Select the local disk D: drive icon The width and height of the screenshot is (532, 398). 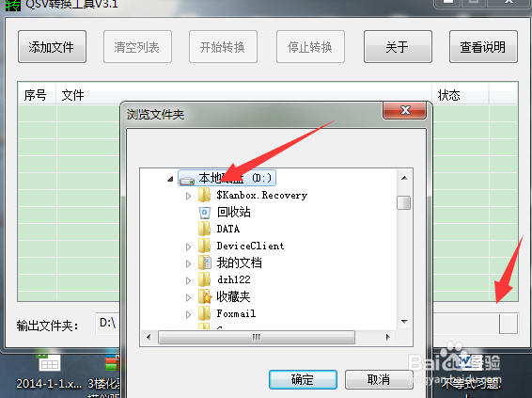(187, 179)
